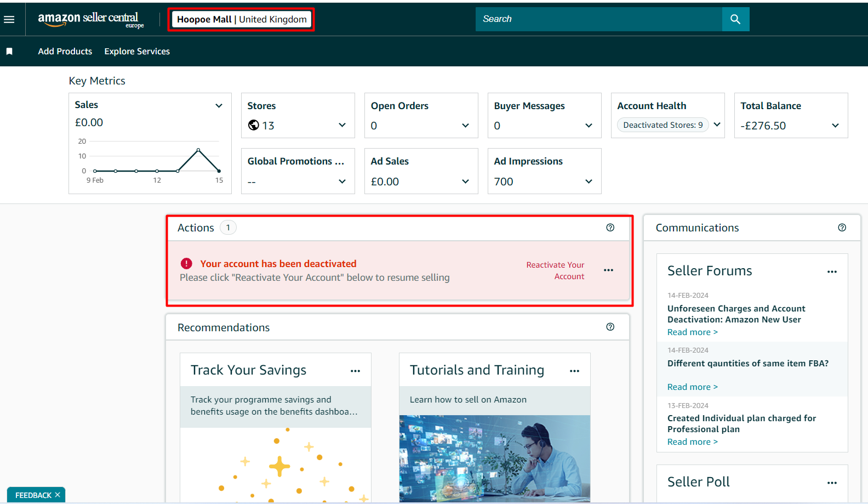The width and height of the screenshot is (868, 504).
Task: Open help icon for Actions panel
Action: click(x=610, y=228)
